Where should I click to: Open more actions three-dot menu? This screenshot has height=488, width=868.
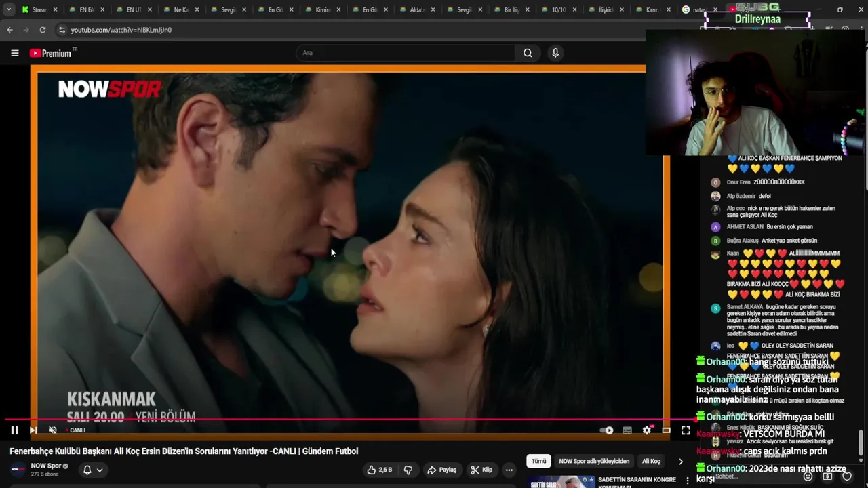pos(509,470)
